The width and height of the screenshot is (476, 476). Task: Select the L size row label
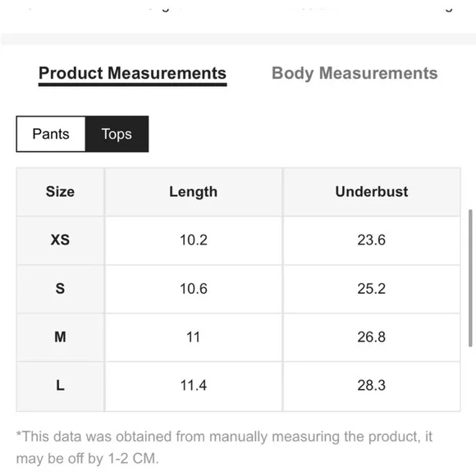(60, 386)
